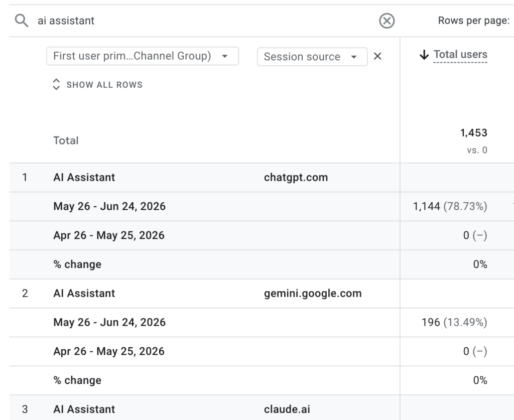Click total users value 1,453
Viewport: 514px width, 420px height.
[x=474, y=132]
